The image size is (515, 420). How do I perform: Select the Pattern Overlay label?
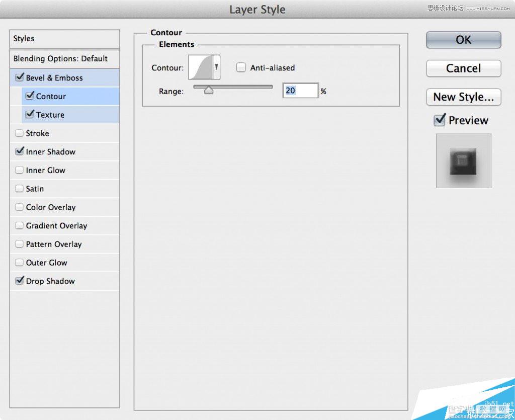pos(54,244)
